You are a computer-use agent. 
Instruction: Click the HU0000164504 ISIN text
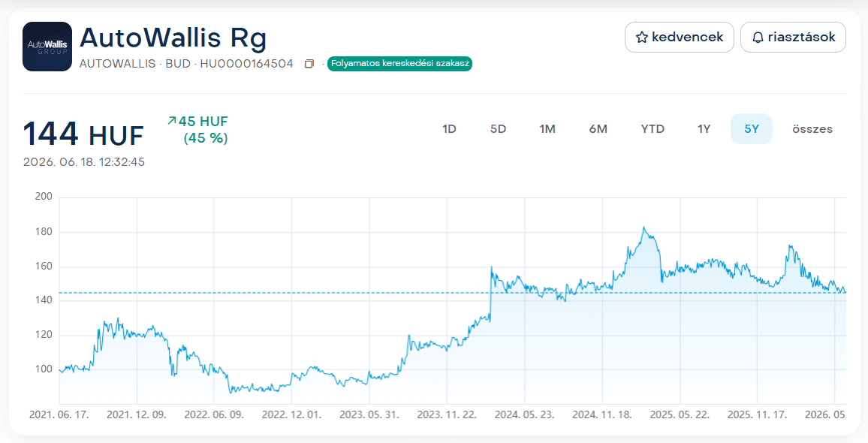click(246, 64)
